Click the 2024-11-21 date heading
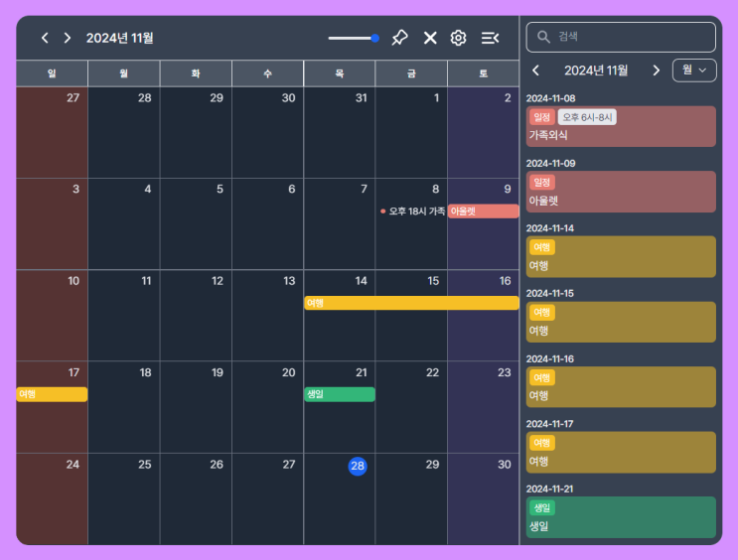Image resolution: width=738 pixels, height=560 pixels. coord(549,489)
